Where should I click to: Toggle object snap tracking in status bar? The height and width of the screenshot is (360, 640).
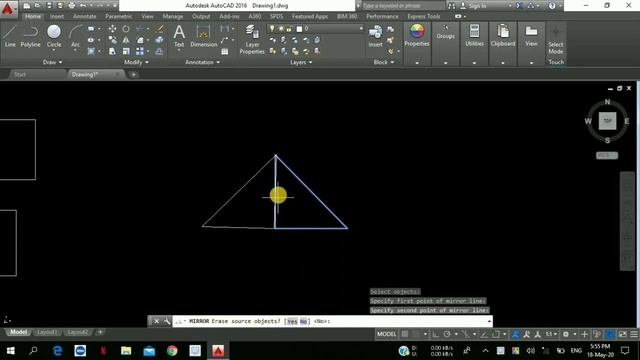coord(484,334)
